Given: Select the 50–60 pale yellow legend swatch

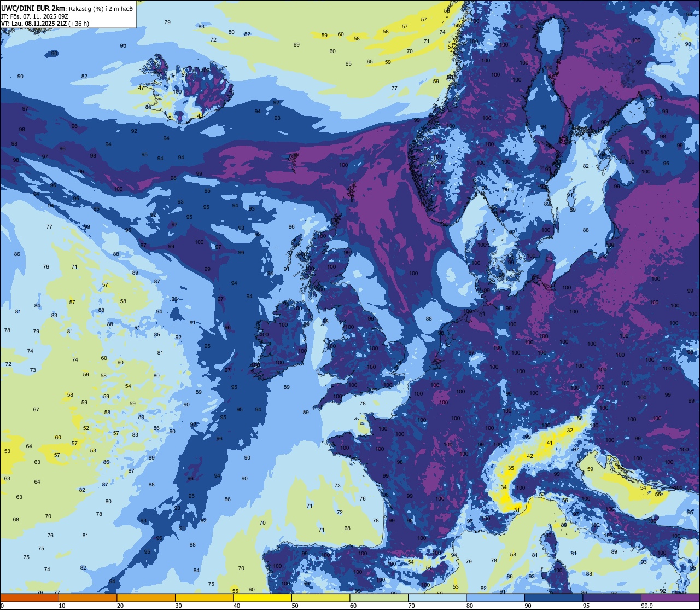Looking at the screenshot, I should [320, 597].
